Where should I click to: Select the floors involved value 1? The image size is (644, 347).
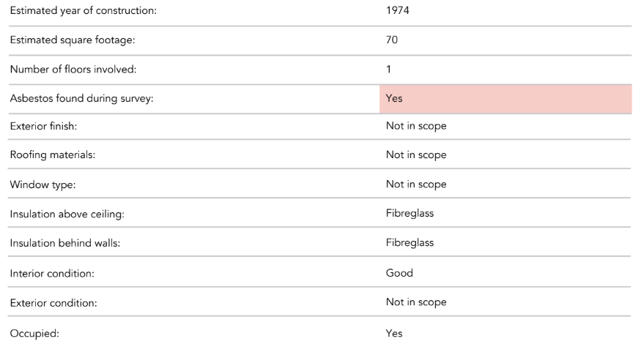tap(388, 70)
